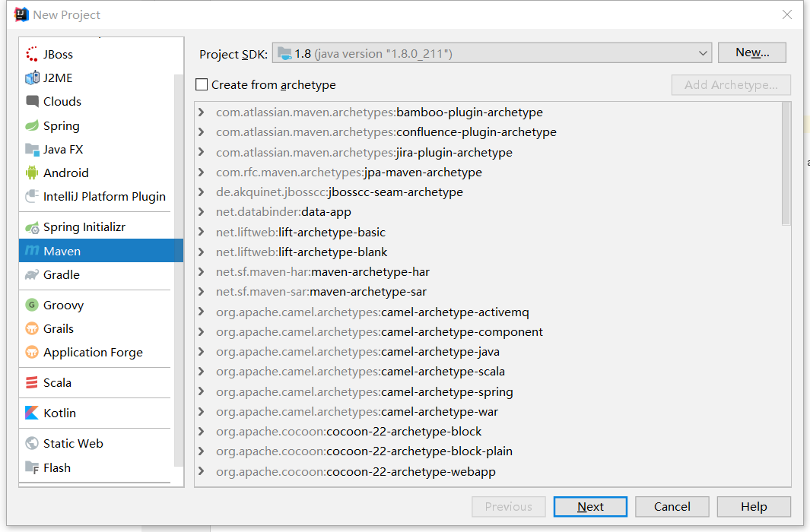Click SDK folder icon in Project SDK field
Image resolution: width=810 pixels, height=532 pixels.
click(284, 53)
